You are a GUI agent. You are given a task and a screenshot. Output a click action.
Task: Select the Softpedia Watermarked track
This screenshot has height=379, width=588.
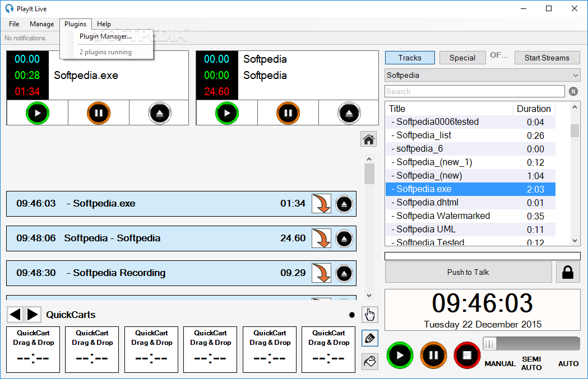click(x=471, y=216)
